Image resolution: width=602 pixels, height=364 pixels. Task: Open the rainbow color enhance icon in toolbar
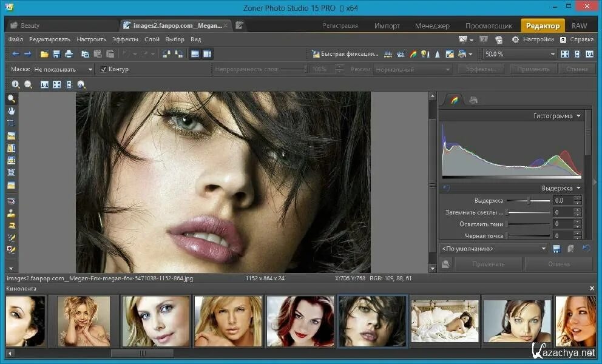tap(413, 54)
